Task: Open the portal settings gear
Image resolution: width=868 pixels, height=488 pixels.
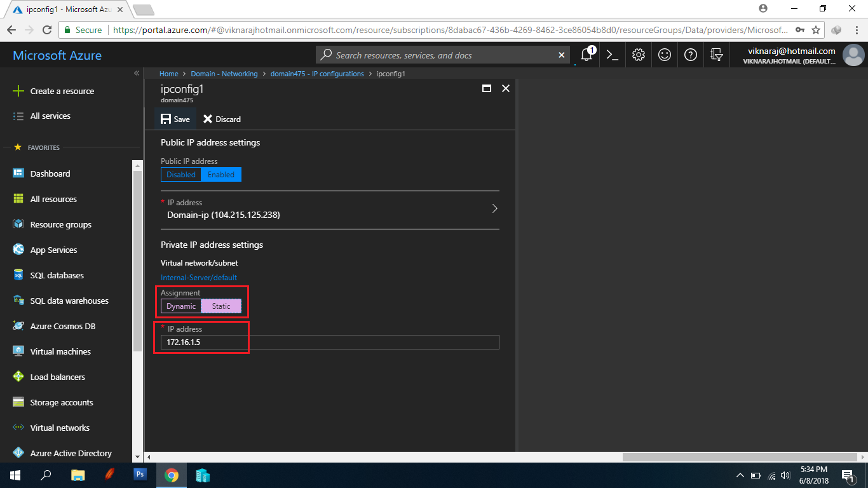Action: tap(638, 55)
